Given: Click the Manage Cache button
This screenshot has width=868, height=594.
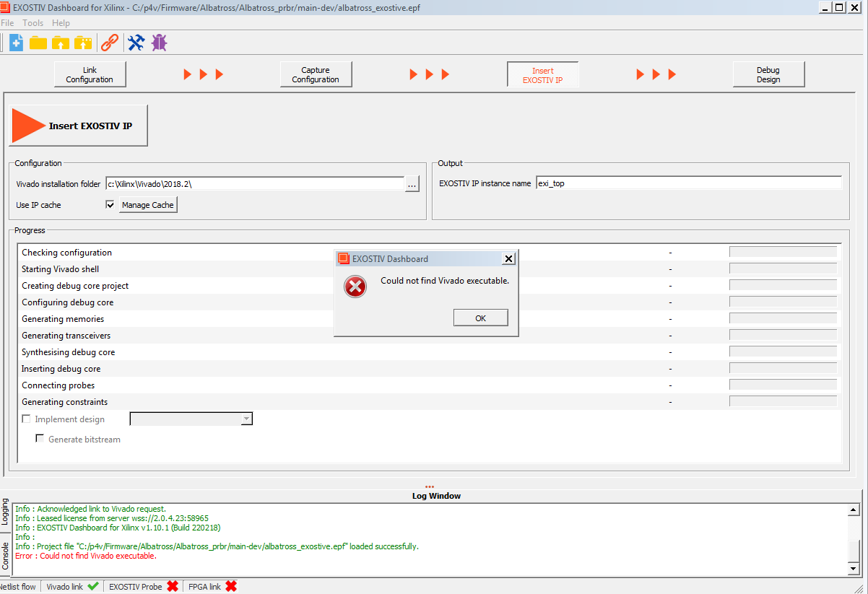Looking at the screenshot, I should coord(148,205).
